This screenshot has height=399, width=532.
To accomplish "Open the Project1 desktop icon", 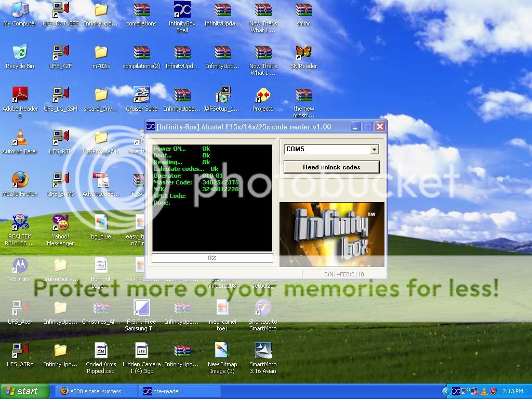I will [x=263, y=95].
